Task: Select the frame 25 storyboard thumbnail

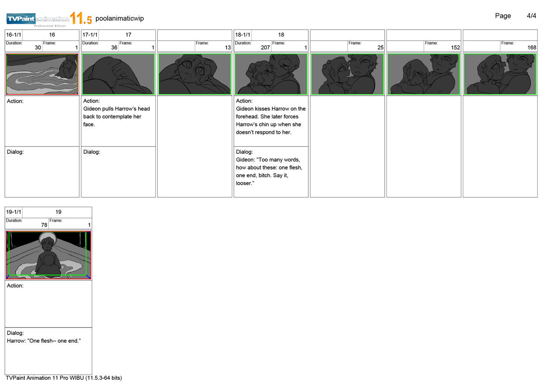Action: (x=347, y=74)
